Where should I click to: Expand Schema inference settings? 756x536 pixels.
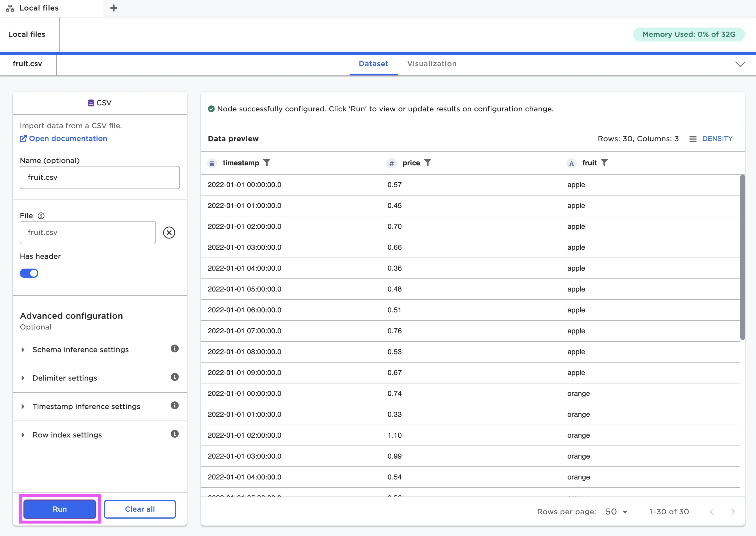coord(80,350)
